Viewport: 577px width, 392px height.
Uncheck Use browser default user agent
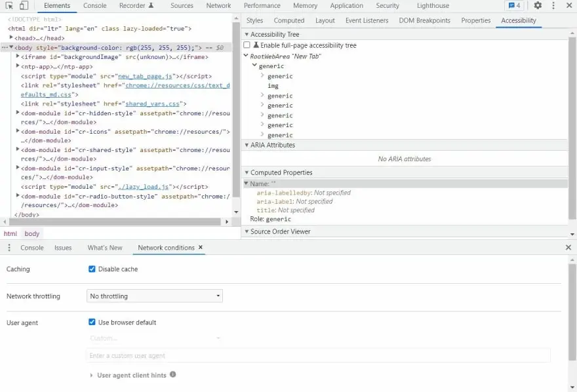pyautogui.click(x=92, y=322)
